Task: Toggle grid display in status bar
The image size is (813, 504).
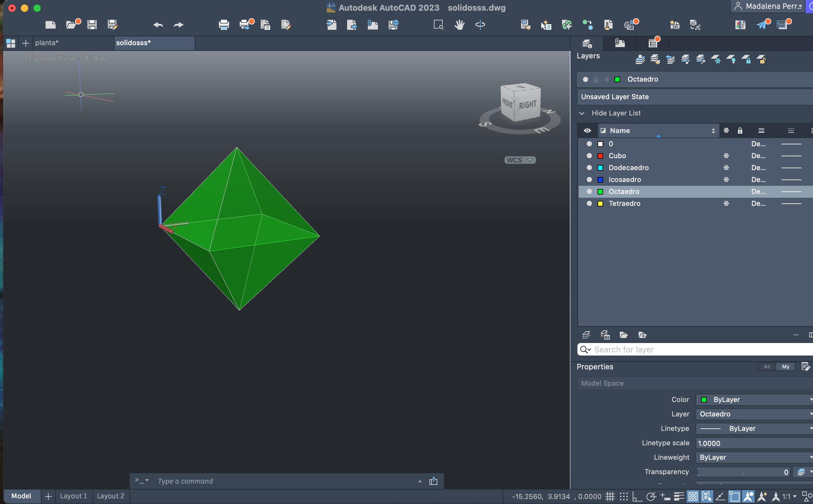Action: (610, 496)
